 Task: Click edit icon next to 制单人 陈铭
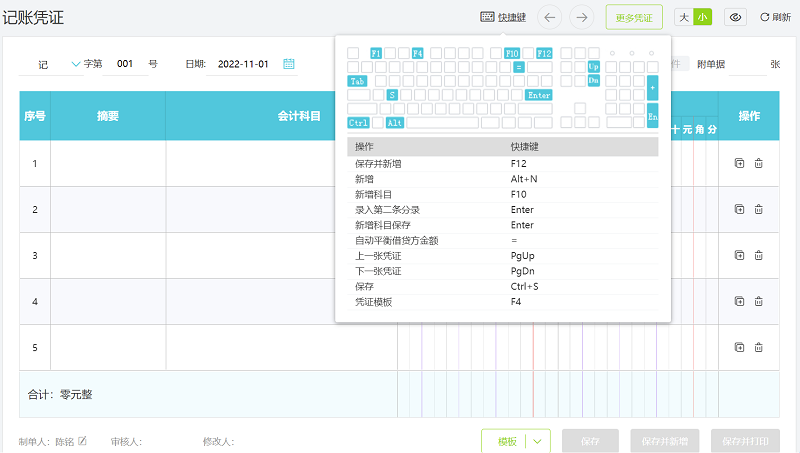click(83, 441)
